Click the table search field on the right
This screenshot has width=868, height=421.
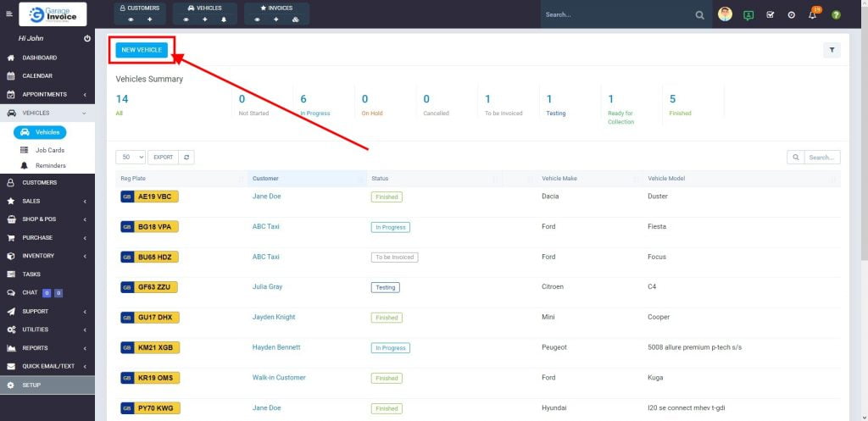click(821, 157)
